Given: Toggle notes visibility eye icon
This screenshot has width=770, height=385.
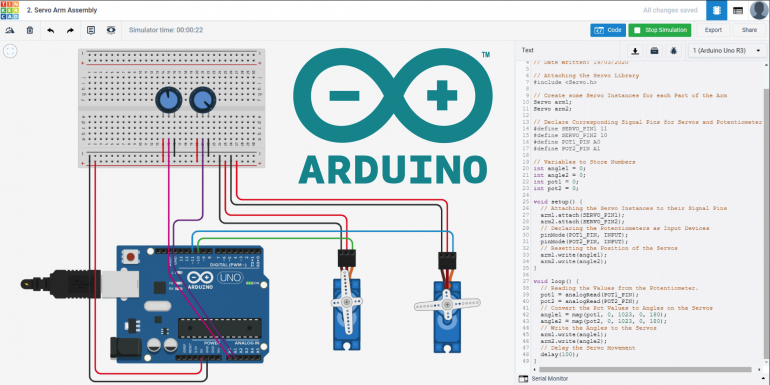Looking at the screenshot, I should click(x=111, y=30).
